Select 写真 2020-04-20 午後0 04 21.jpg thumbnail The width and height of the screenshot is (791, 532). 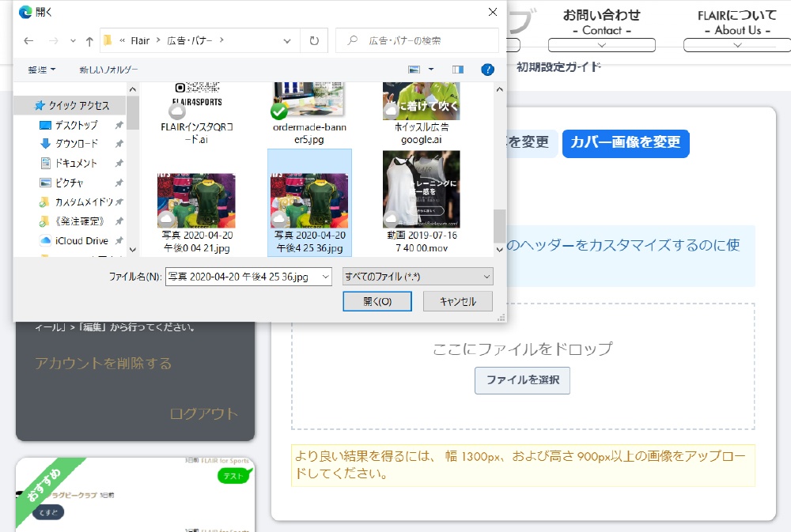pos(197,201)
